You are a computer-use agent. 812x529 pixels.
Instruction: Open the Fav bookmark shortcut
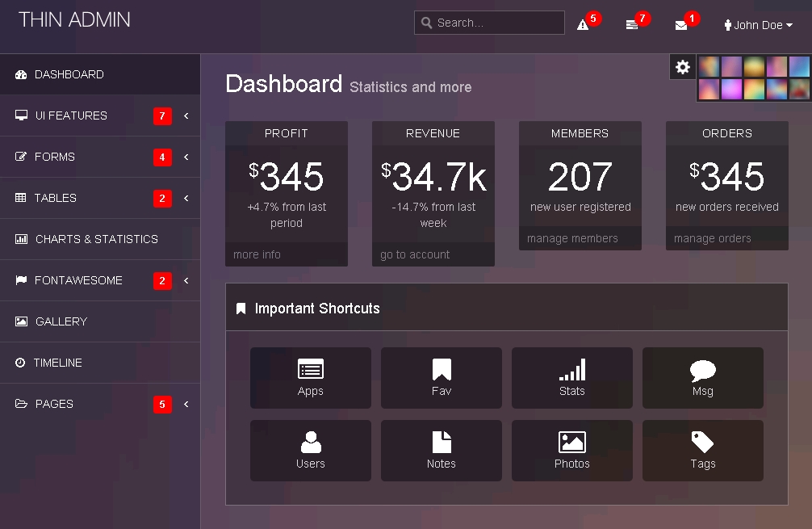pyautogui.click(x=442, y=378)
